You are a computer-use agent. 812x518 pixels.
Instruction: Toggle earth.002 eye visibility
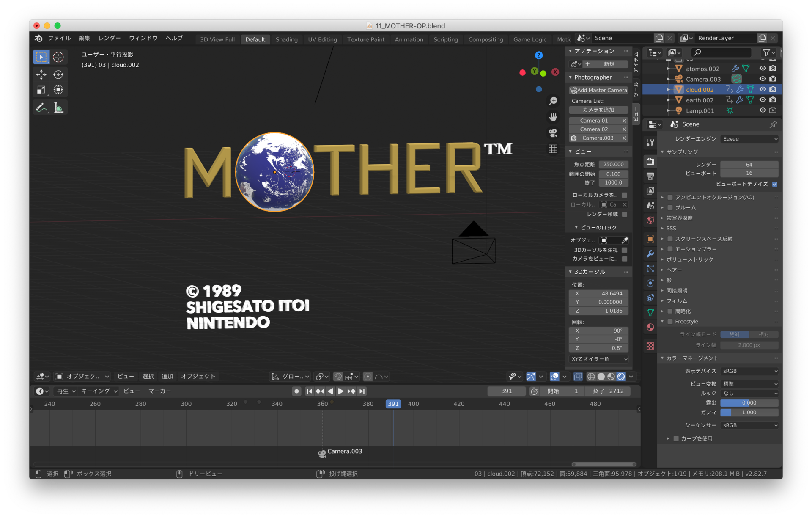pos(762,100)
